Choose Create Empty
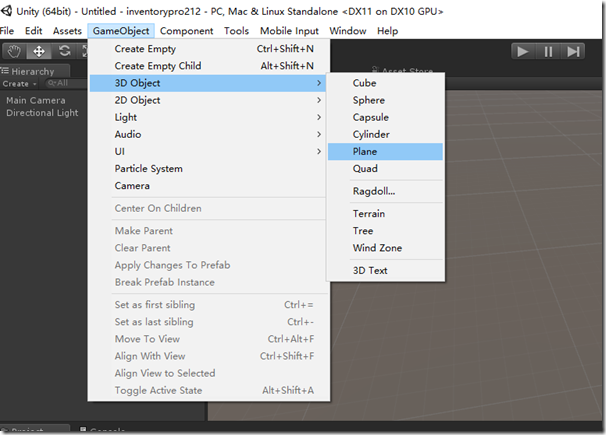 tap(208, 49)
